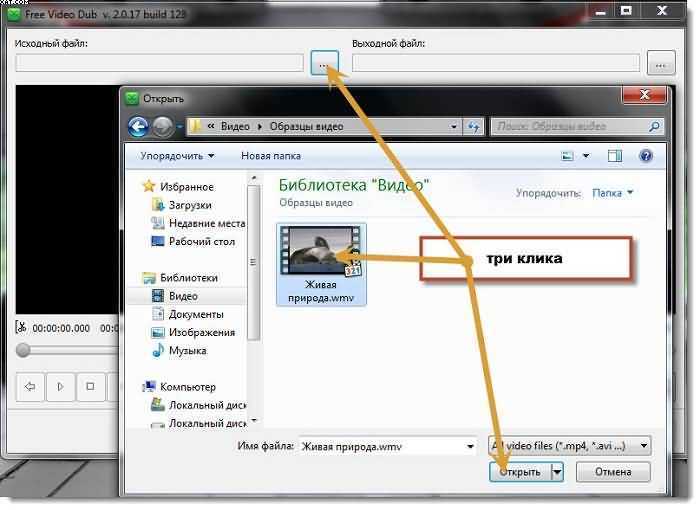Open the Изображения library
The height and width of the screenshot is (510, 700).
point(201,333)
